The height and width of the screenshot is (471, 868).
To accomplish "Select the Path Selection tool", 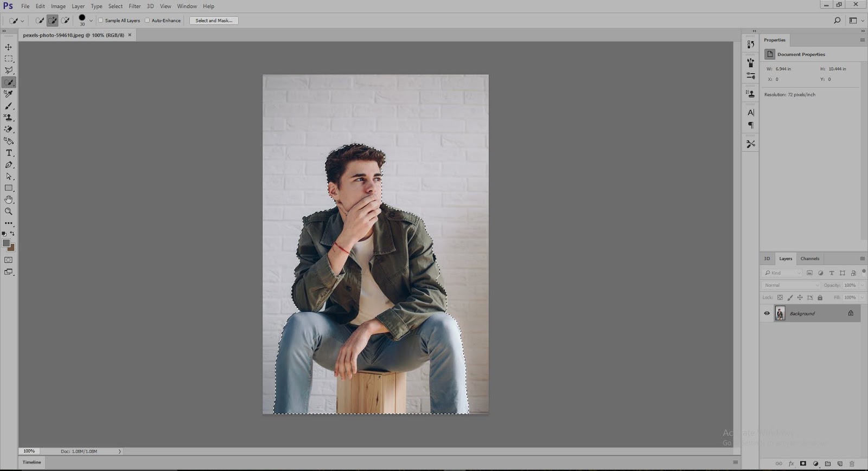I will coord(9,177).
